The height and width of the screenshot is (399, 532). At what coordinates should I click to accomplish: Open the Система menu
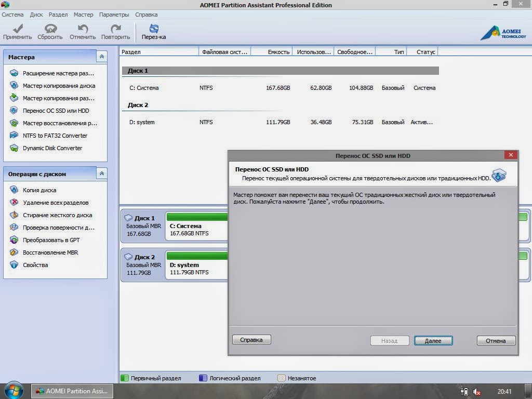coord(12,15)
